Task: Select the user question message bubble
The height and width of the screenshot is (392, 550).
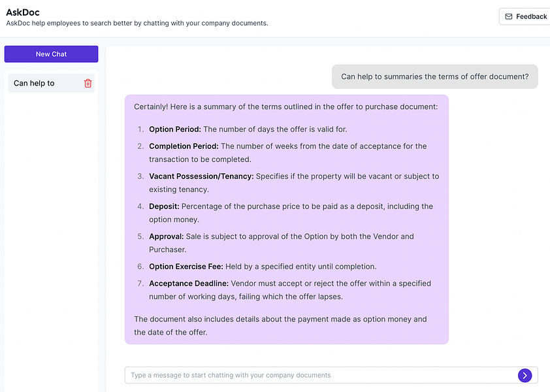Action: click(x=434, y=76)
